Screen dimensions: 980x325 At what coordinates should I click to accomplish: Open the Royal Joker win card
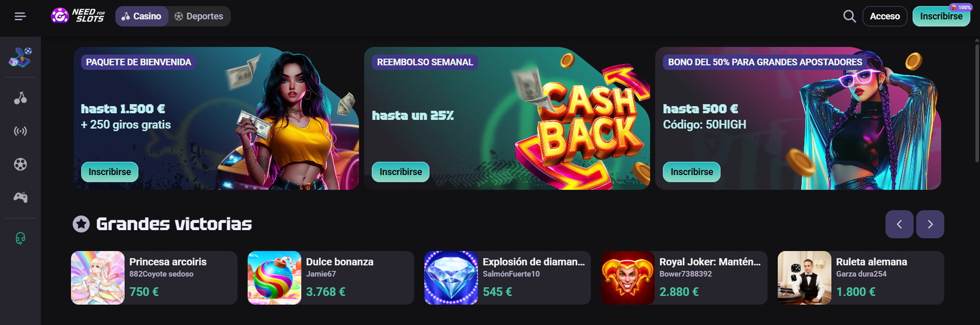pos(684,278)
